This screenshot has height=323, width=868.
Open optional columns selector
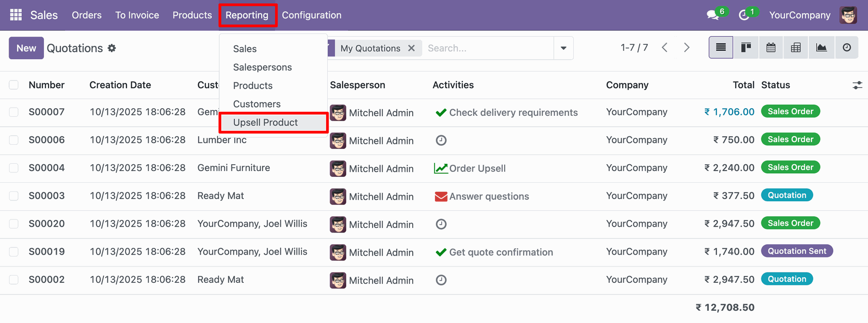857,85
